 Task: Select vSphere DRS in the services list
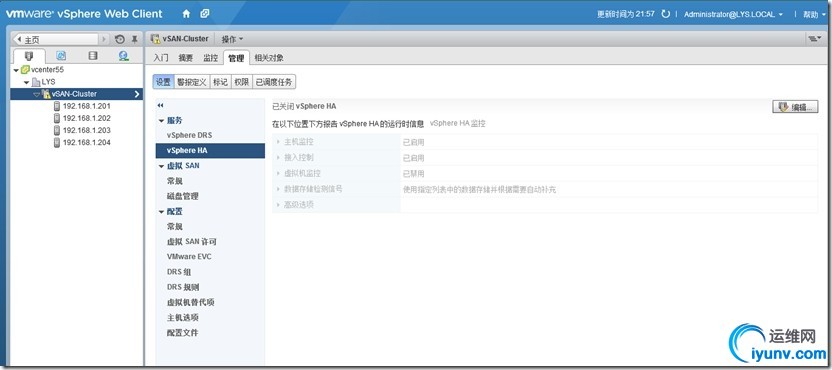pos(189,135)
